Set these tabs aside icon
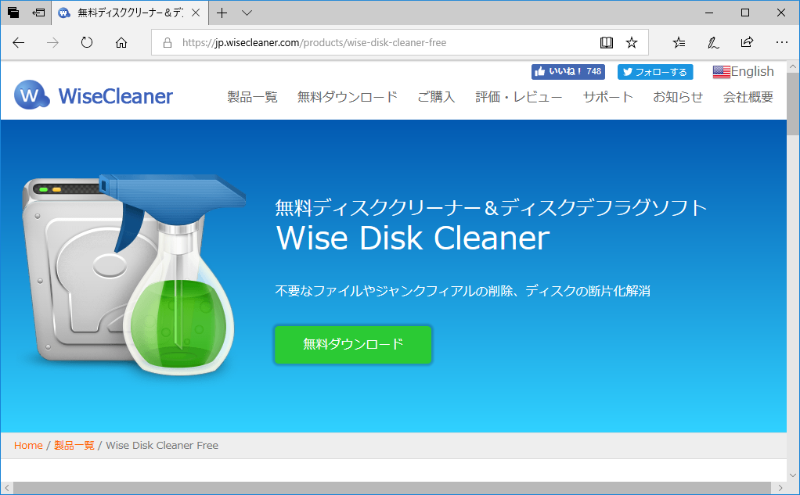 pyautogui.click(x=38, y=13)
